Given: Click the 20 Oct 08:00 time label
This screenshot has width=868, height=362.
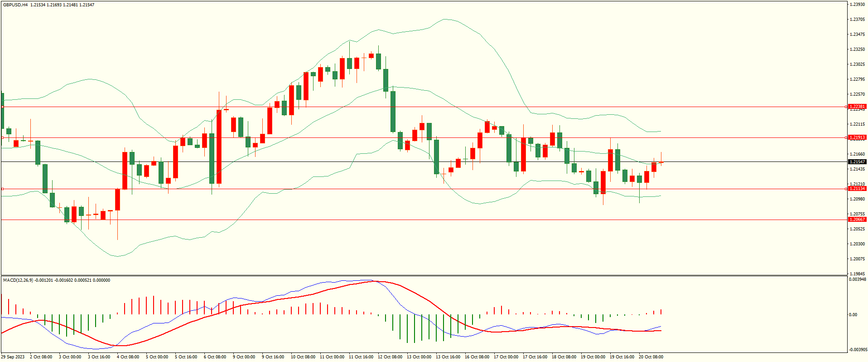Looking at the screenshot, I should click(x=651, y=357).
